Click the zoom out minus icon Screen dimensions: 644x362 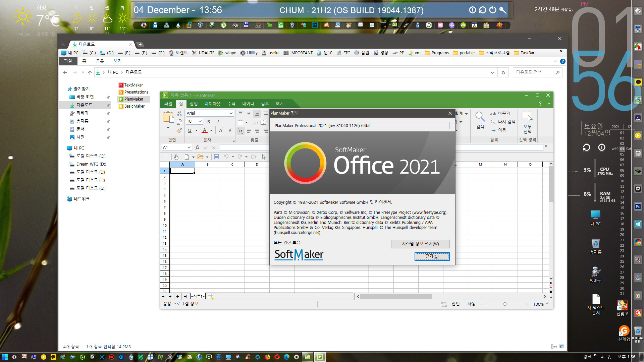click(483, 304)
